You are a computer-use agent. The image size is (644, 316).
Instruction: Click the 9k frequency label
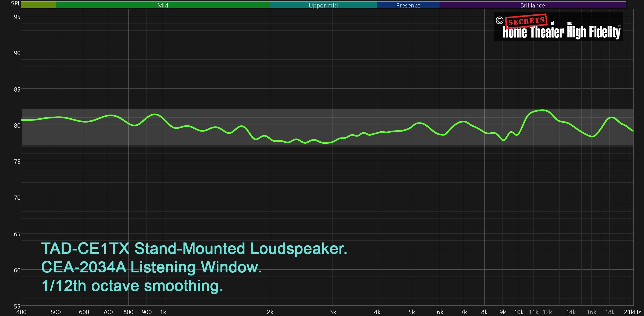[x=503, y=312]
